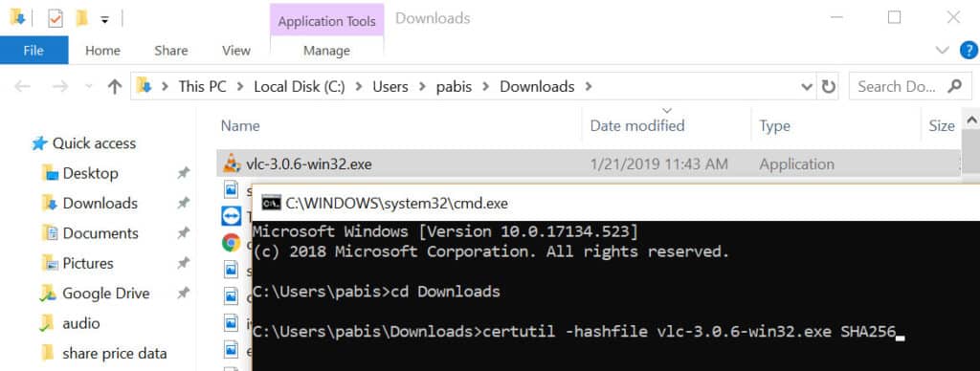Click the blue Help question mark icon
The height and width of the screenshot is (371, 980).
pos(969,50)
